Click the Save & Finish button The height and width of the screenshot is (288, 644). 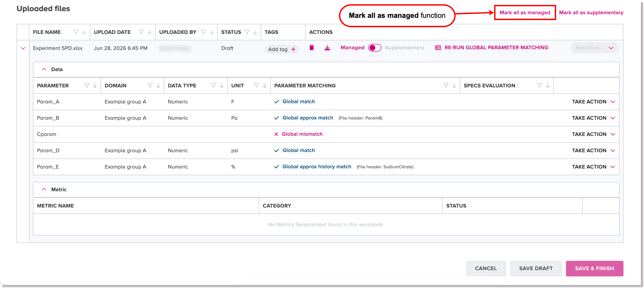594,268
